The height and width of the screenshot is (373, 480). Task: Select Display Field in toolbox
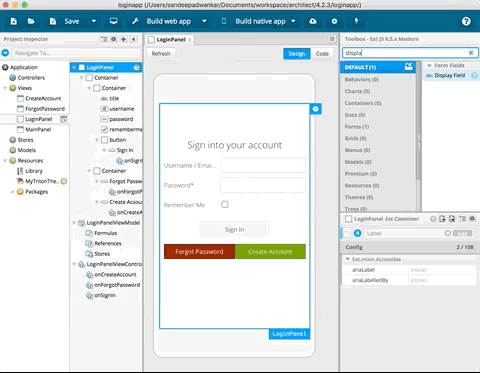450,75
